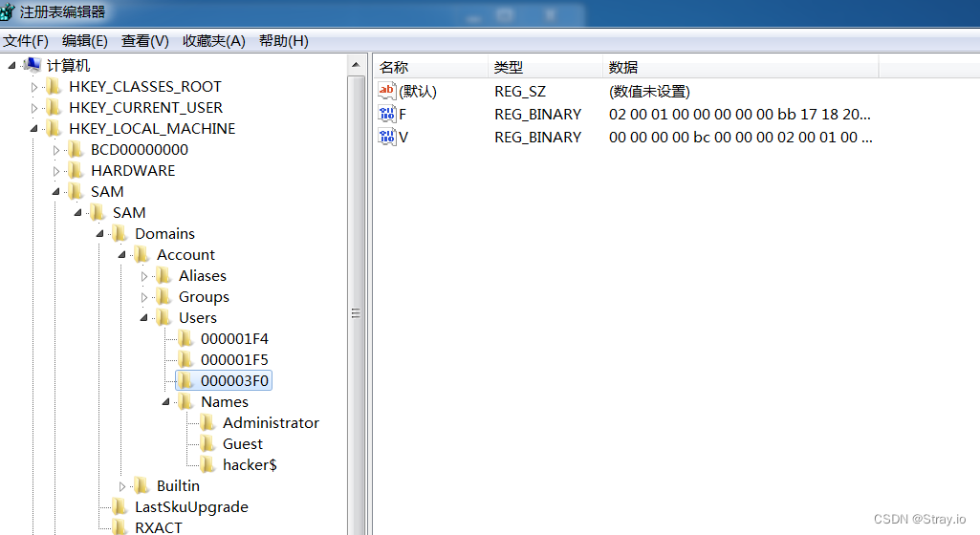This screenshot has width=980, height=535.
Task: Select the 000001F5 key label
Action: (234, 359)
